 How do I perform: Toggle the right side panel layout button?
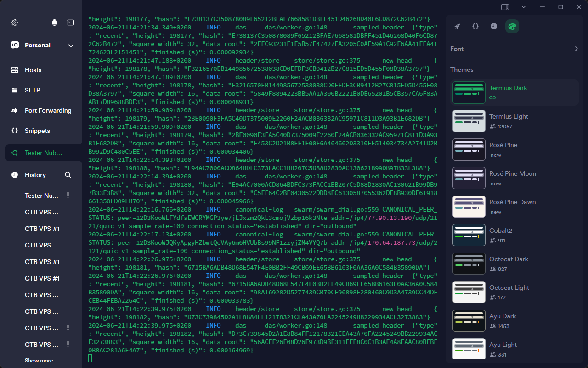tap(505, 7)
